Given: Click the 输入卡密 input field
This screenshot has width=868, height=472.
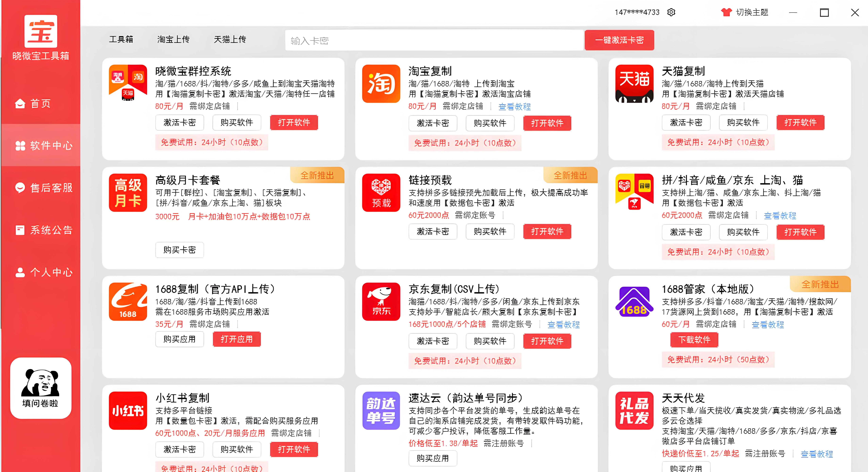Looking at the screenshot, I should (x=434, y=41).
